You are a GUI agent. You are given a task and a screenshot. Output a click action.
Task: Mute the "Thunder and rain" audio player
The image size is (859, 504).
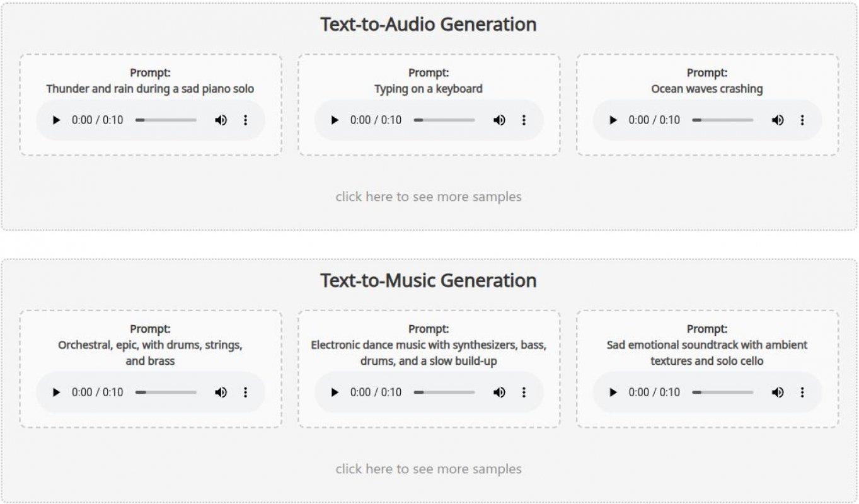pyautogui.click(x=221, y=120)
